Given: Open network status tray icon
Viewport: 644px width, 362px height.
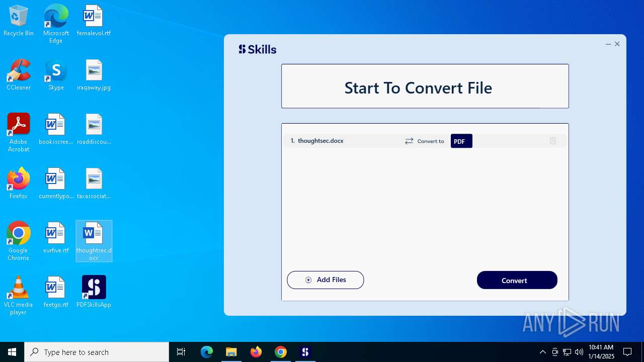Looking at the screenshot, I should click(567, 352).
